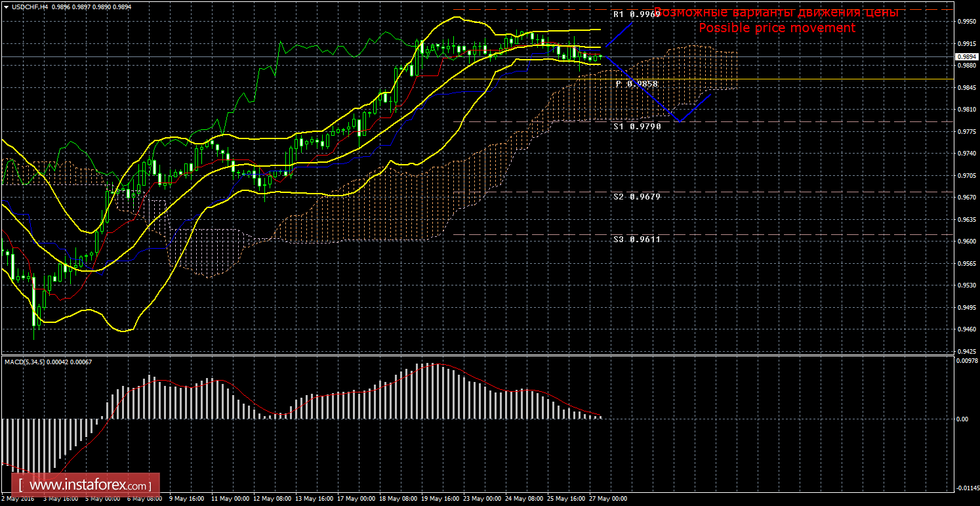Click the P 0.9858 pivot label
The width and height of the screenshot is (980, 506).
point(636,84)
